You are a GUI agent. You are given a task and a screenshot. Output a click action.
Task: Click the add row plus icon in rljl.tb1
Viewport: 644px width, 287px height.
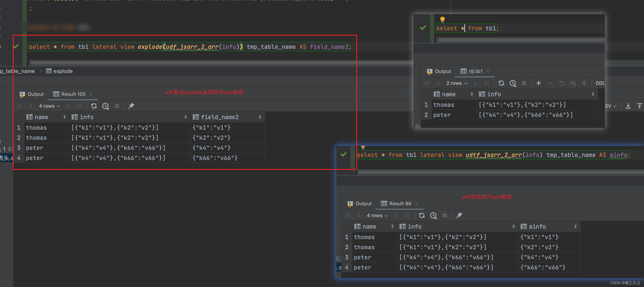[x=538, y=83]
